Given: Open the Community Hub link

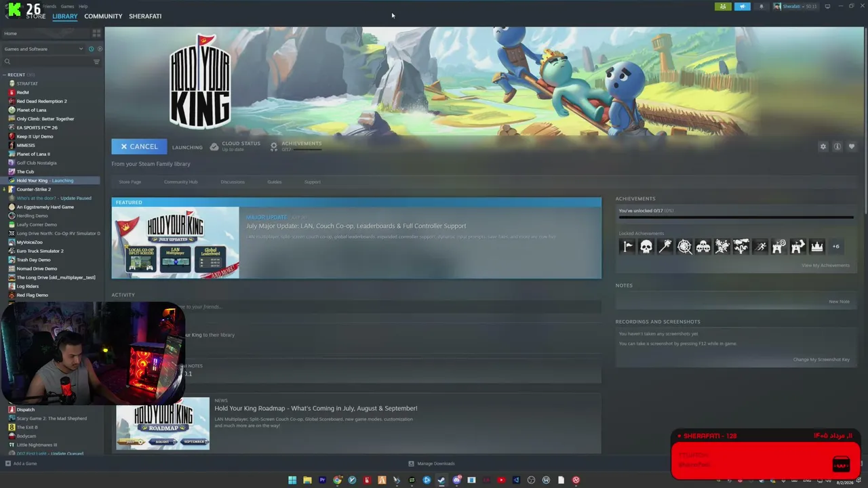Looking at the screenshot, I should point(180,182).
